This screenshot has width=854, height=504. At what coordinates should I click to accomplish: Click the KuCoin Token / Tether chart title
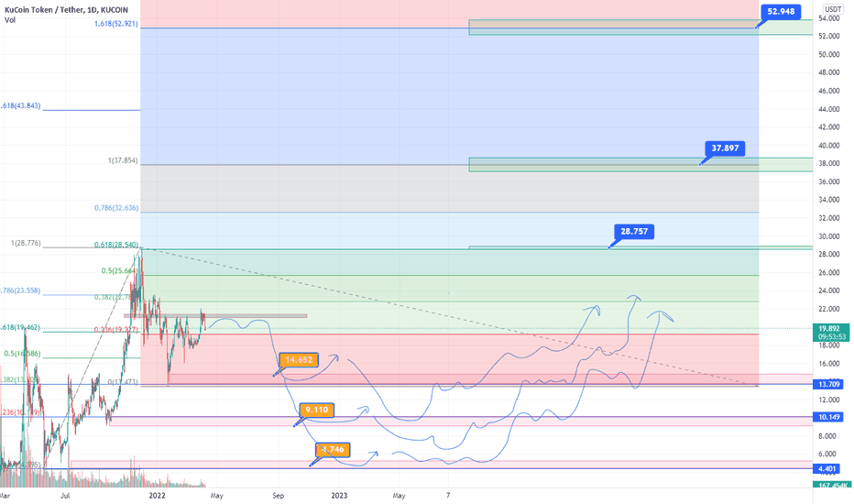point(67,10)
